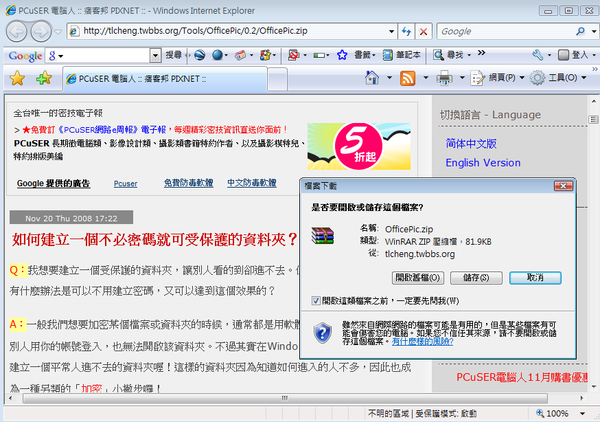Click the eraser-like icon on the Google Toolbar
The height and width of the screenshot is (422, 600).
tap(240, 55)
